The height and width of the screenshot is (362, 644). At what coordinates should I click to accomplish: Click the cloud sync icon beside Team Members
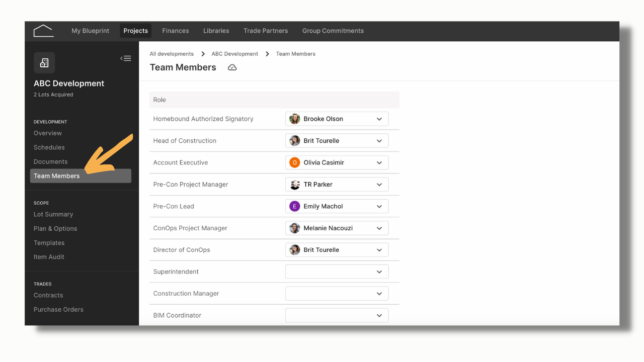[232, 67]
